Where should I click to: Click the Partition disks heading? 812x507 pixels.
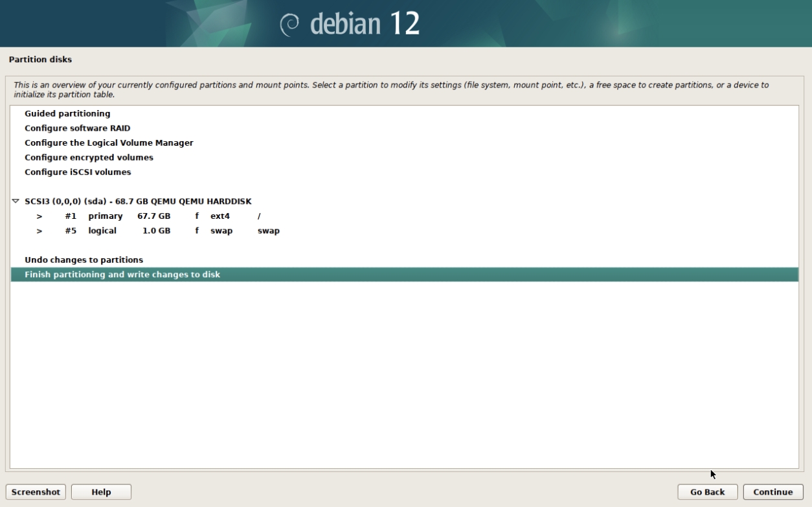(x=40, y=60)
